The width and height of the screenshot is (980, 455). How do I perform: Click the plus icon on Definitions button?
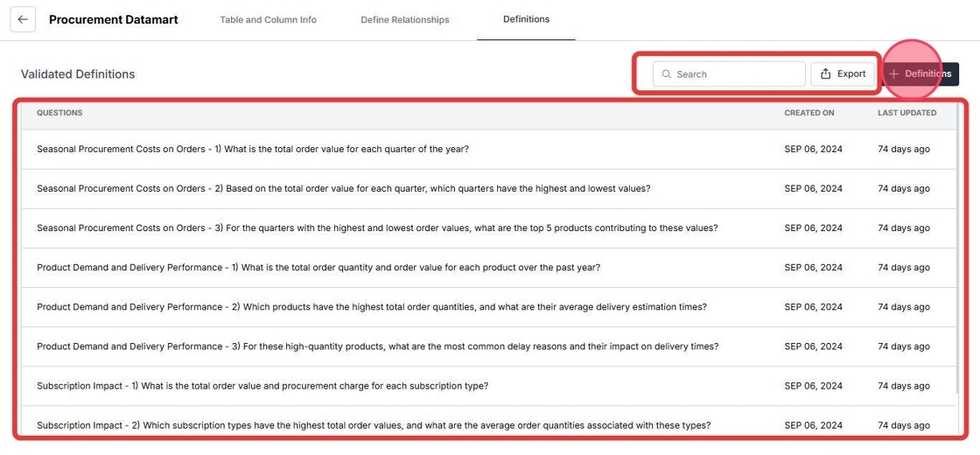[893, 73]
